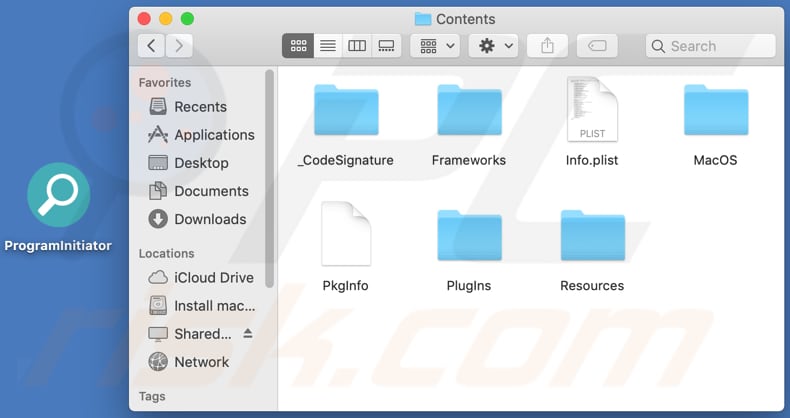Image resolution: width=790 pixels, height=418 pixels.
Task: Click the ProgramInitiator label text
Action: [58, 246]
